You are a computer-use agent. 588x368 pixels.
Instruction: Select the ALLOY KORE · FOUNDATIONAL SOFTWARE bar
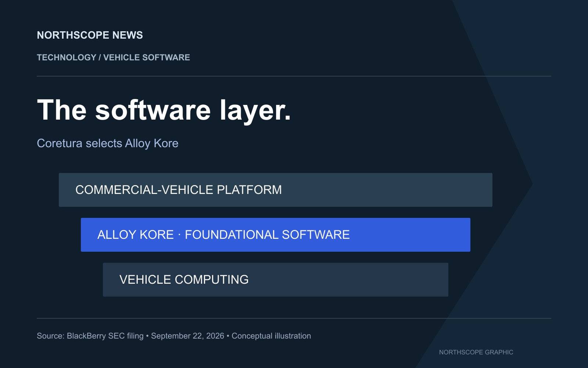[x=276, y=235]
